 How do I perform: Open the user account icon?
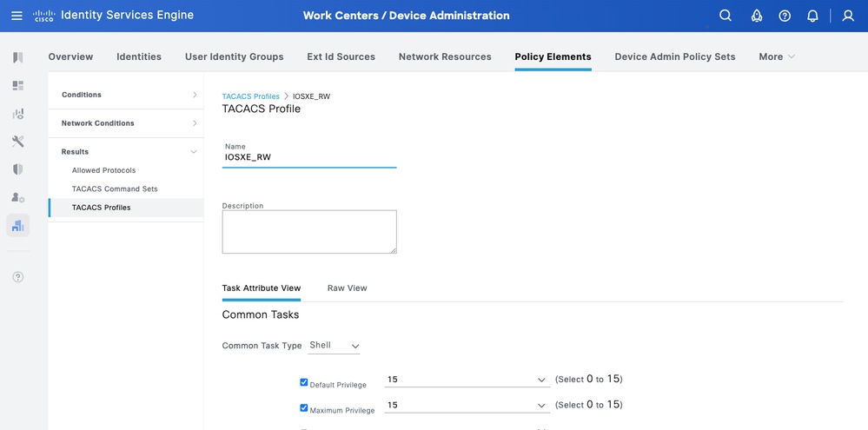pos(848,16)
